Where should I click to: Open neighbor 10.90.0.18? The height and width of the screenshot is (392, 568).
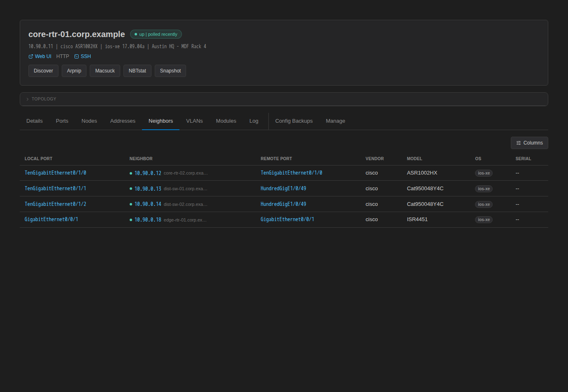coord(148,220)
